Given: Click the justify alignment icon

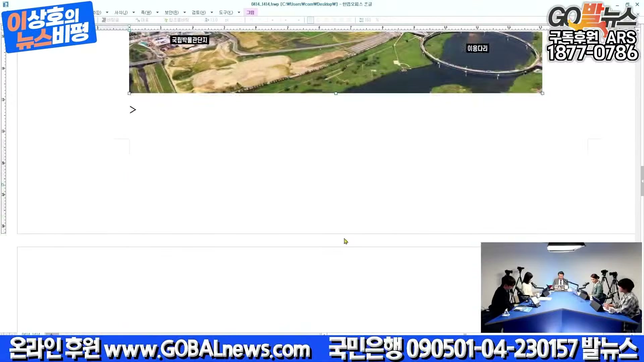Looking at the screenshot, I should (x=311, y=20).
